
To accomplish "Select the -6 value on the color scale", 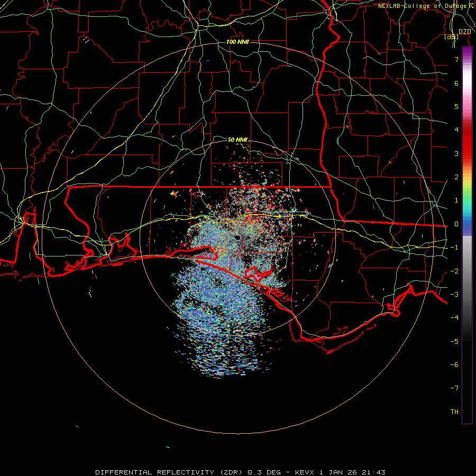I will pos(454,365).
